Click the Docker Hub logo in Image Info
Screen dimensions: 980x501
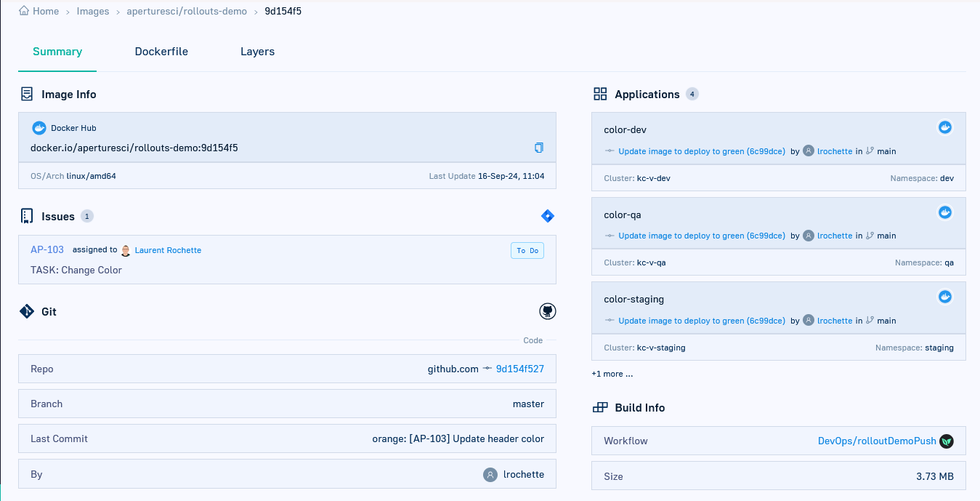39,128
